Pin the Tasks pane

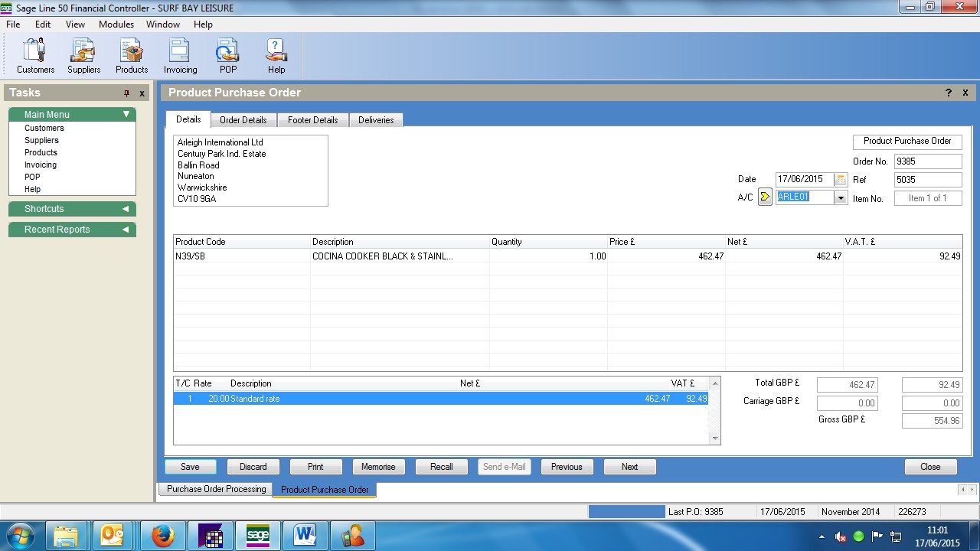(127, 93)
